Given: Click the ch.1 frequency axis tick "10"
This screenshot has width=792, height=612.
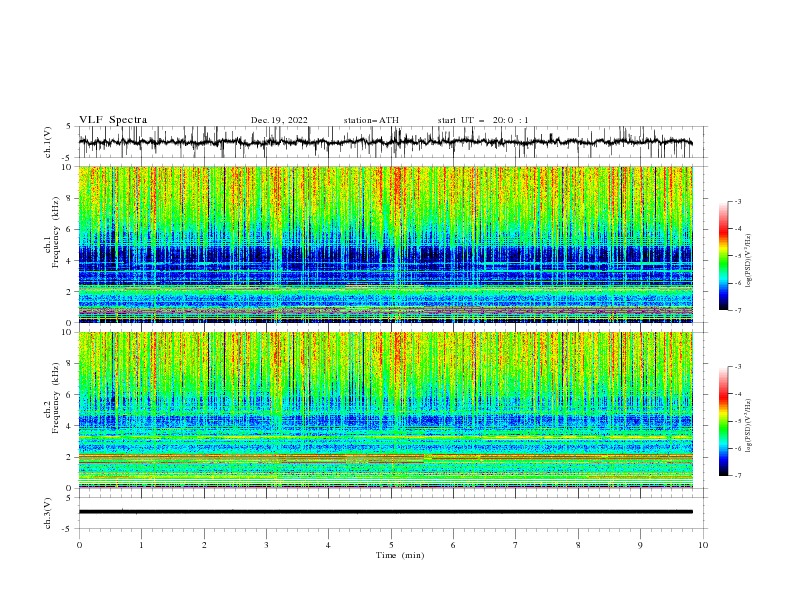Looking at the screenshot, I should pos(68,167).
